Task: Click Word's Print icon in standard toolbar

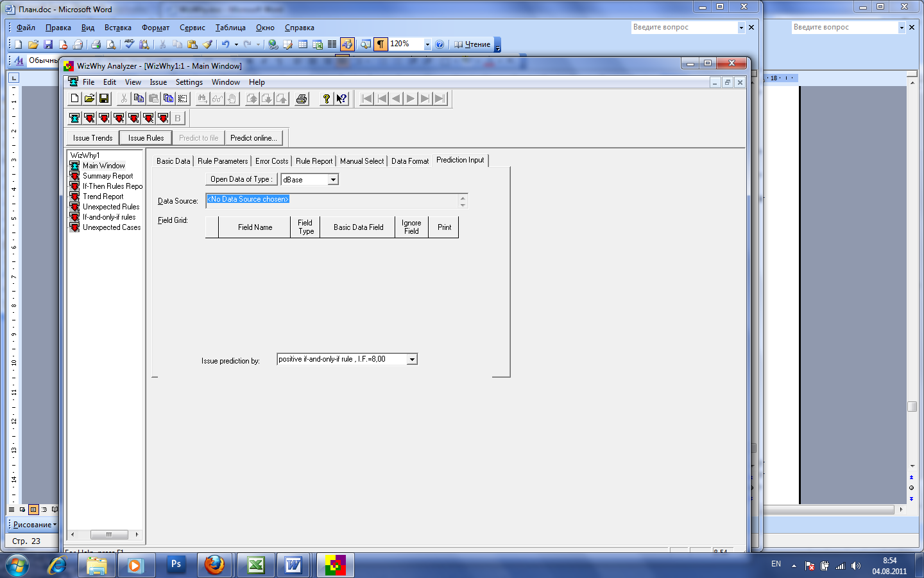Action: [96, 44]
